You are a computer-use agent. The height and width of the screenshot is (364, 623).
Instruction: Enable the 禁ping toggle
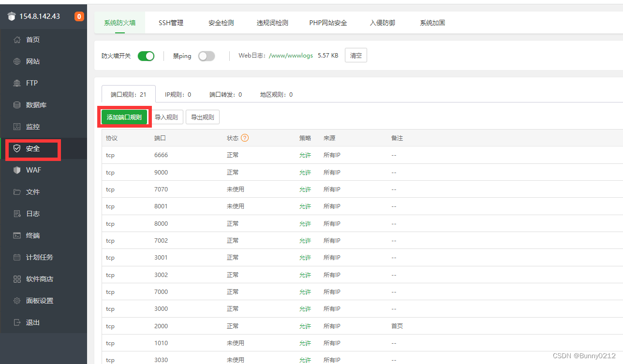click(x=207, y=56)
